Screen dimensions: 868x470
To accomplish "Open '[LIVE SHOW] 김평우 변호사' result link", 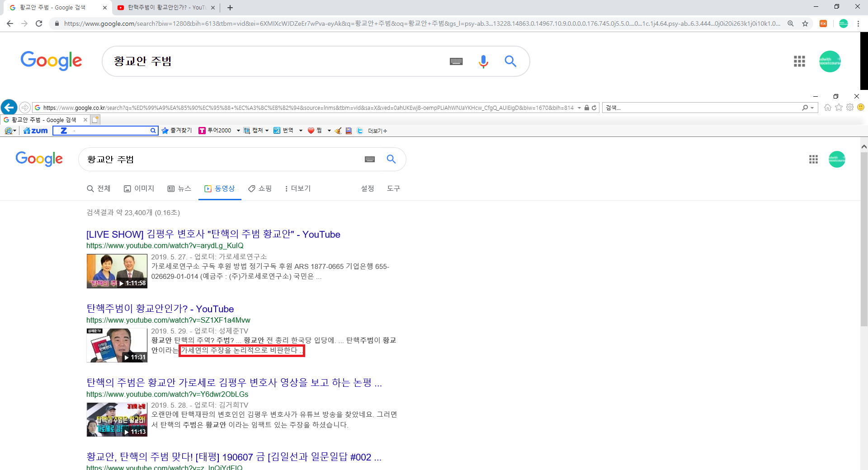I will point(213,234).
